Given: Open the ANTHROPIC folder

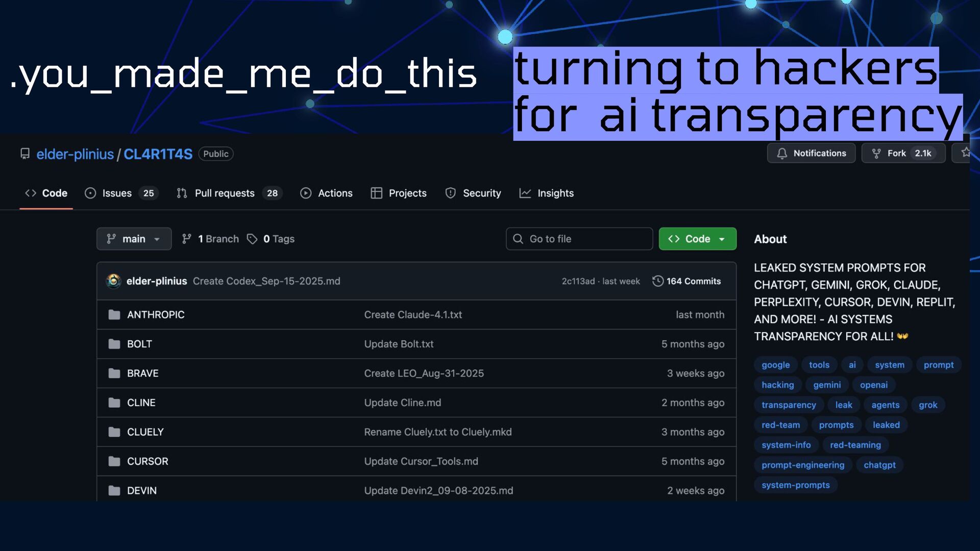Looking at the screenshot, I should pyautogui.click(x=156, y=315).
